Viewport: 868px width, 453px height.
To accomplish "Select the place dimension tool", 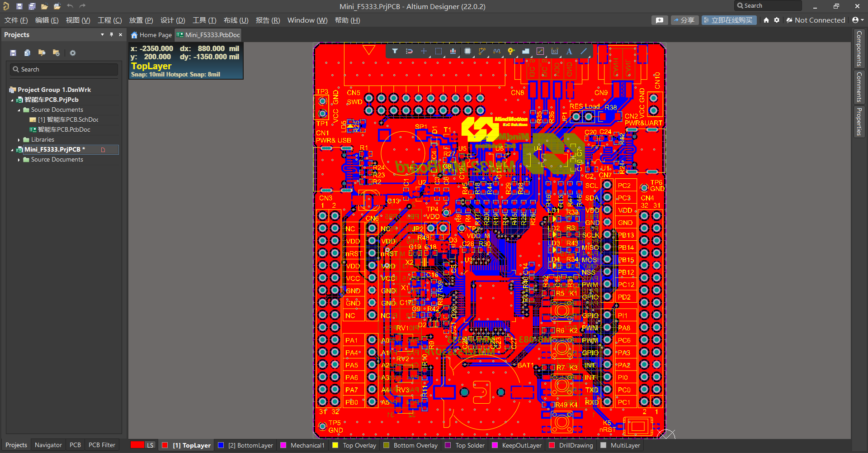I will point(555,51).
